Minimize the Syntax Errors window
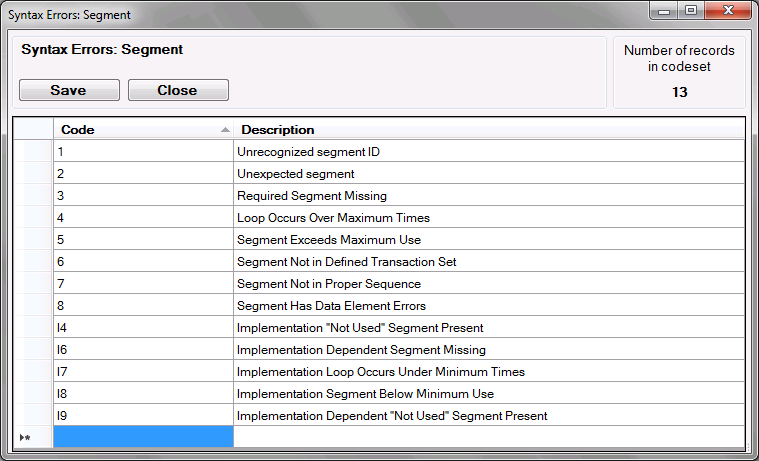The height and width of the screenshot is (461, 759). point(663,10)
